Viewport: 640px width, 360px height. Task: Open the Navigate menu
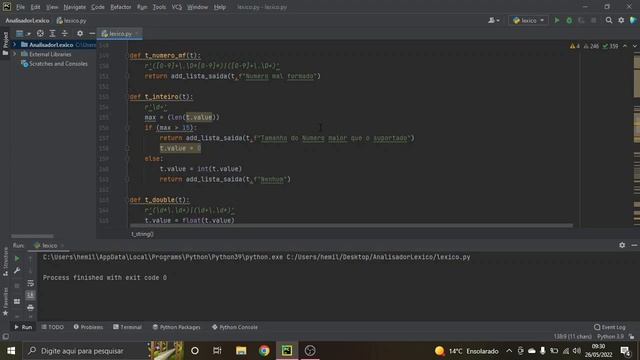click(75, 7)
